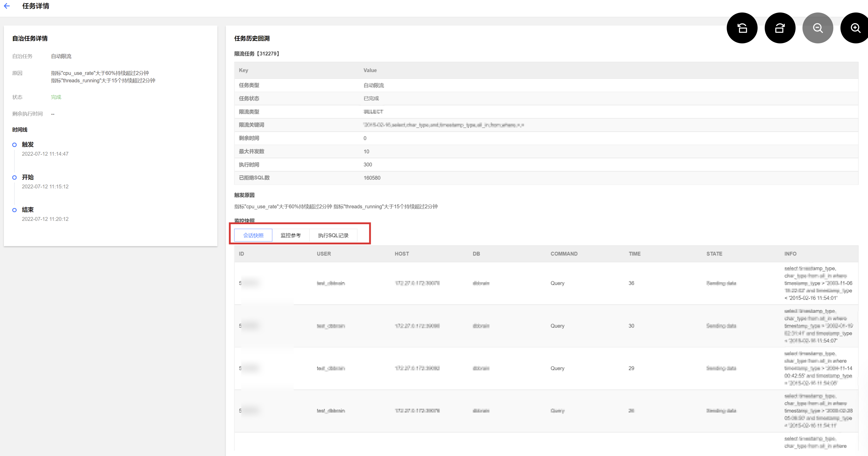The width and height of the screenshot is (868, 456).
Task: Click the zoom in magnifier icon
Action: [x=855, y=28]
